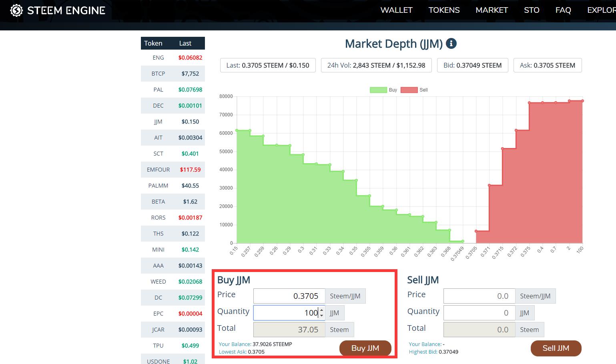Click the Lowest Ask value 0.3705

pyautogui.click(x=256, y=352)
